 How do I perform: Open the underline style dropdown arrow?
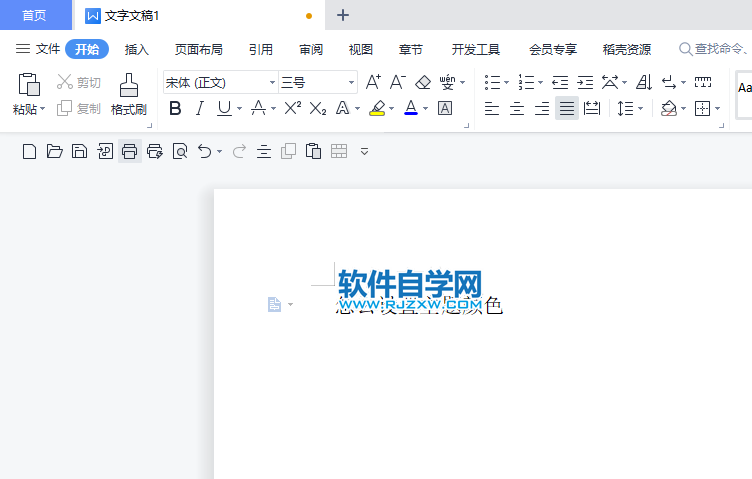click(x=239, y=109)
